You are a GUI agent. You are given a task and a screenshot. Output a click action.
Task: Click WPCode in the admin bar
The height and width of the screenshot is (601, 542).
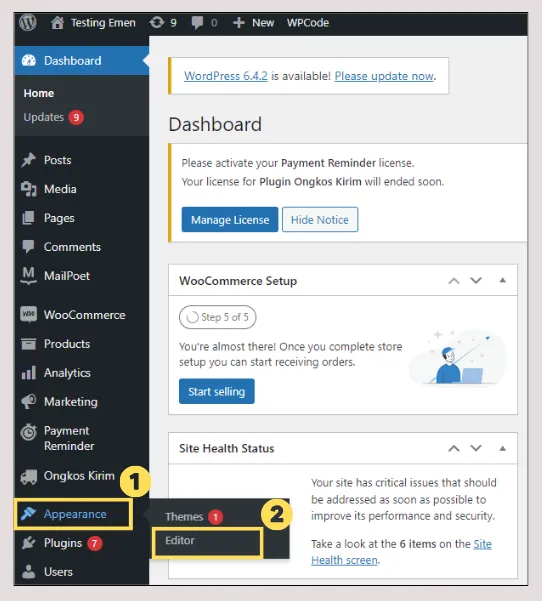tap(308, 23)
